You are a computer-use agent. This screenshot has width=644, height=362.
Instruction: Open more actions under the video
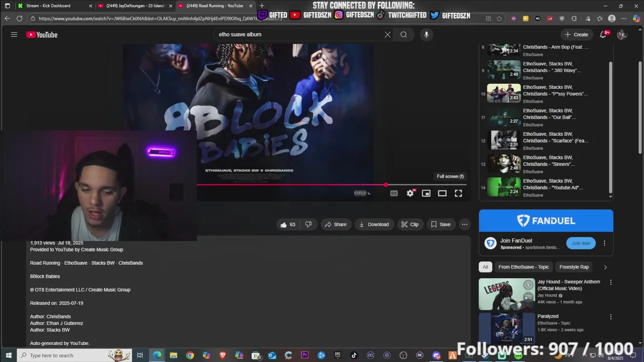coord(465,224)
